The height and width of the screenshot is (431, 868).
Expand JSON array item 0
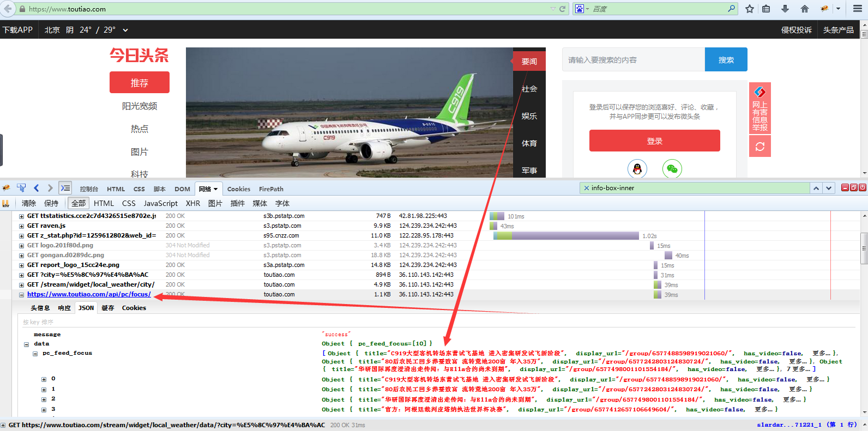coord(44,379)
